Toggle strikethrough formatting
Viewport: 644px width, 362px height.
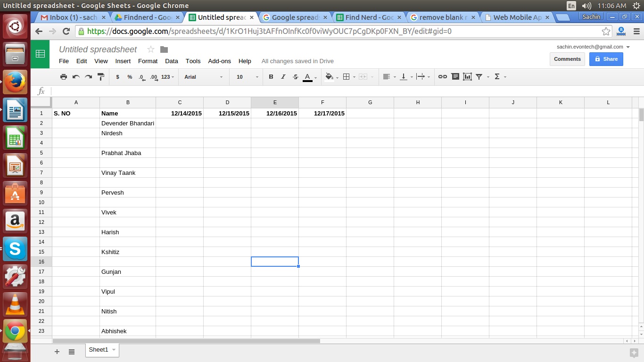(x=296, y=77)
